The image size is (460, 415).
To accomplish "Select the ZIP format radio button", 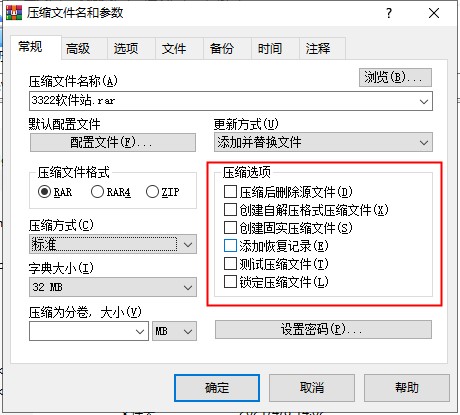I will 152,192.
